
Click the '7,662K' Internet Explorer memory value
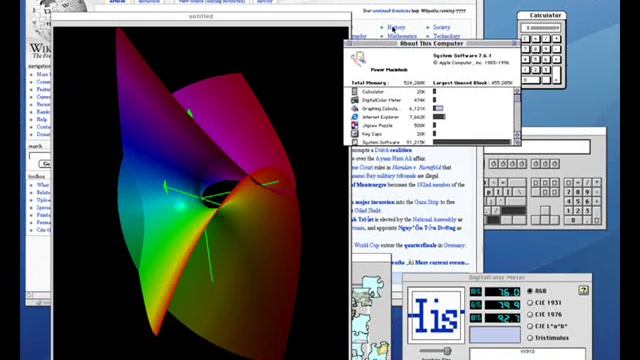[x=417, y=117]
